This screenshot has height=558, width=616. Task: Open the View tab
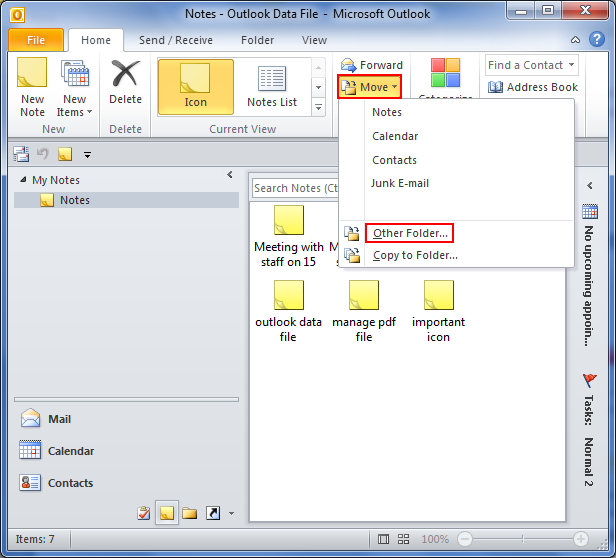[x=314, y=40]
